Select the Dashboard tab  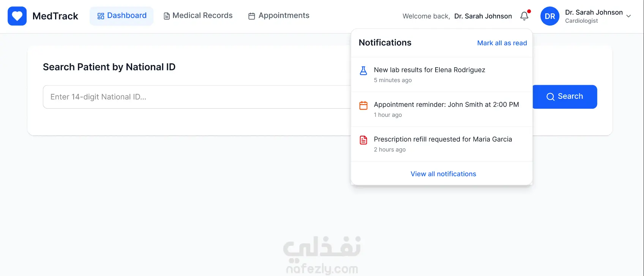click(x=122, y=16)
